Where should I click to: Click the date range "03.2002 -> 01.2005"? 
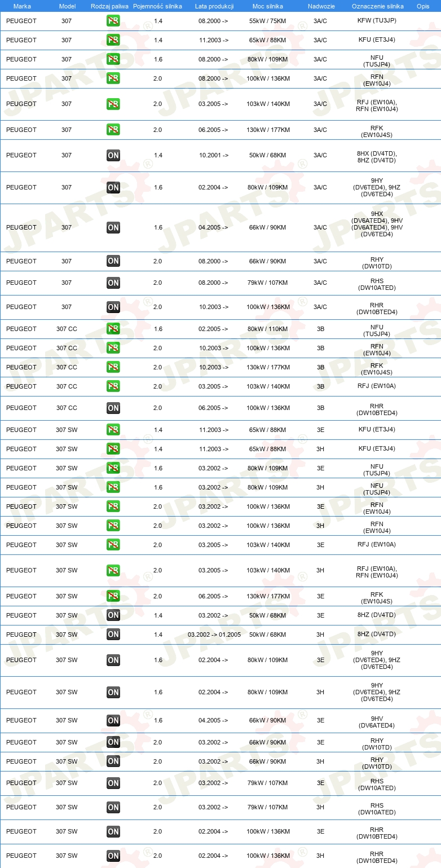(x=214, y=635)
